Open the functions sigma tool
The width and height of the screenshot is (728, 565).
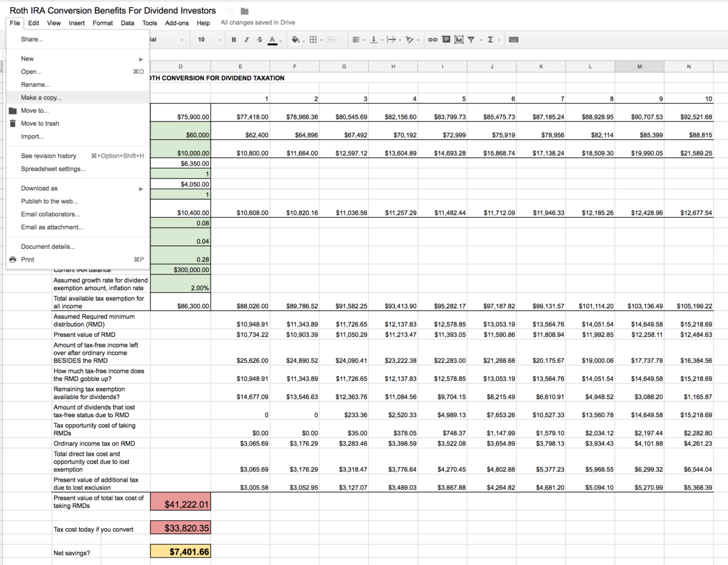click(x=491, y=40)
